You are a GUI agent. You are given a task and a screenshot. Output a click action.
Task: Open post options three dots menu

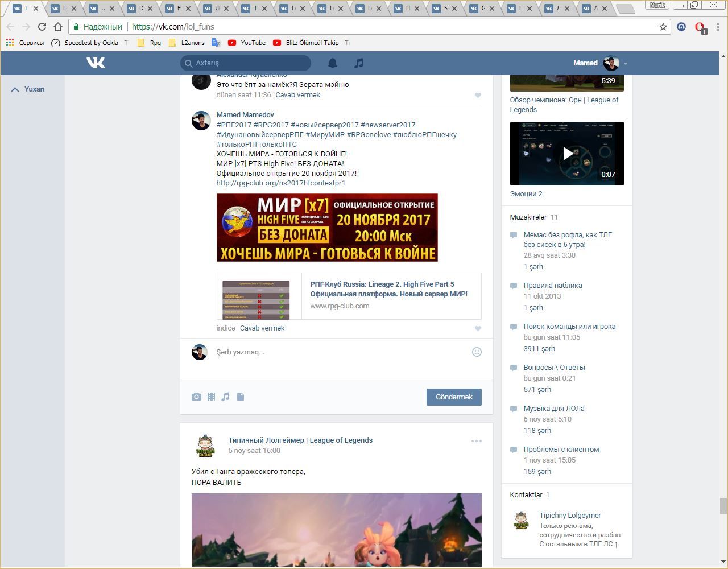(x=477, y=441)
